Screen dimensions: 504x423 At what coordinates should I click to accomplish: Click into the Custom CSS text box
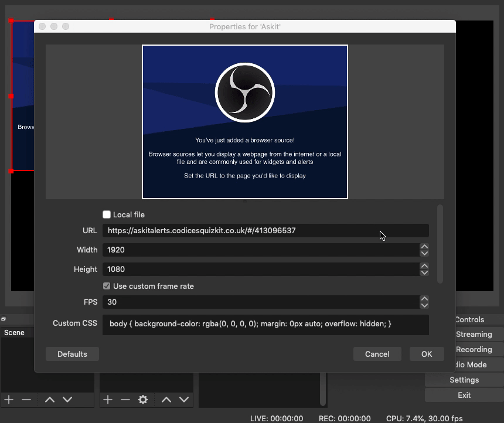(265, 325)
